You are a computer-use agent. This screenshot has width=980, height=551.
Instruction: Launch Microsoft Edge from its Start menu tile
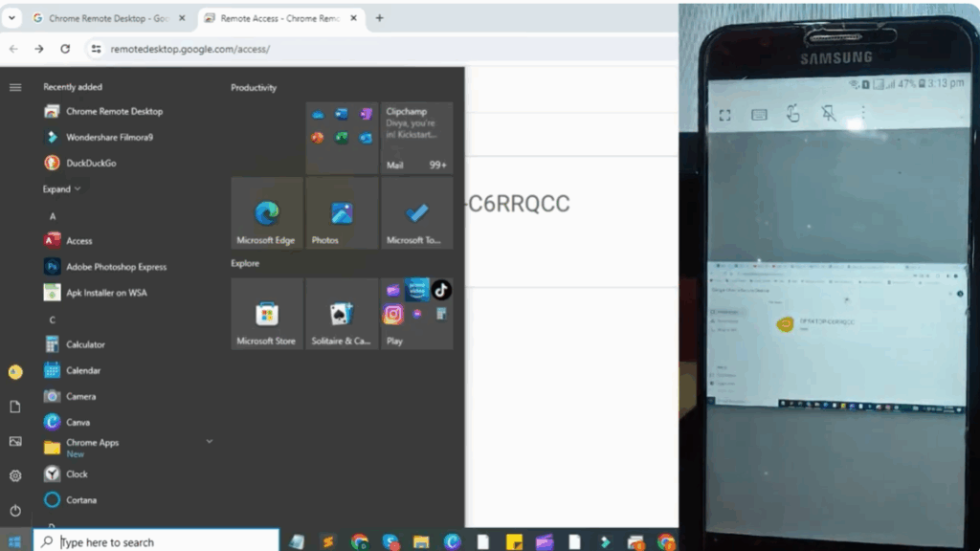point(266,212)
